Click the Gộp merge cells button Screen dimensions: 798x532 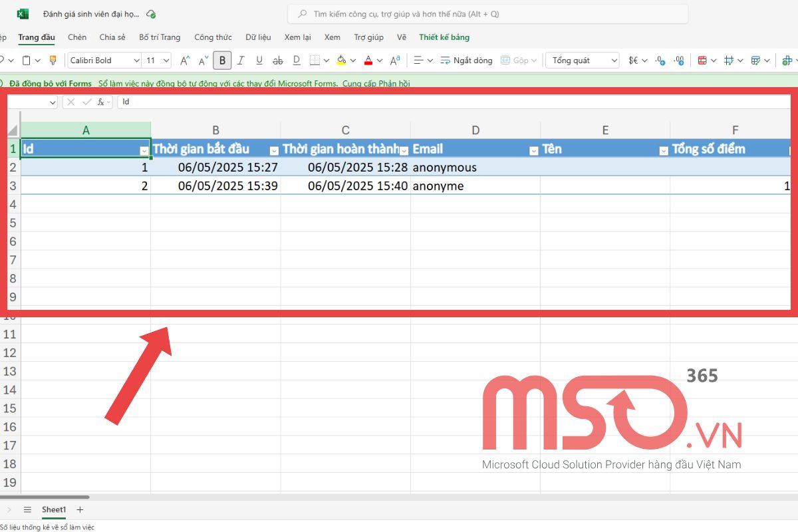point(515,61)
